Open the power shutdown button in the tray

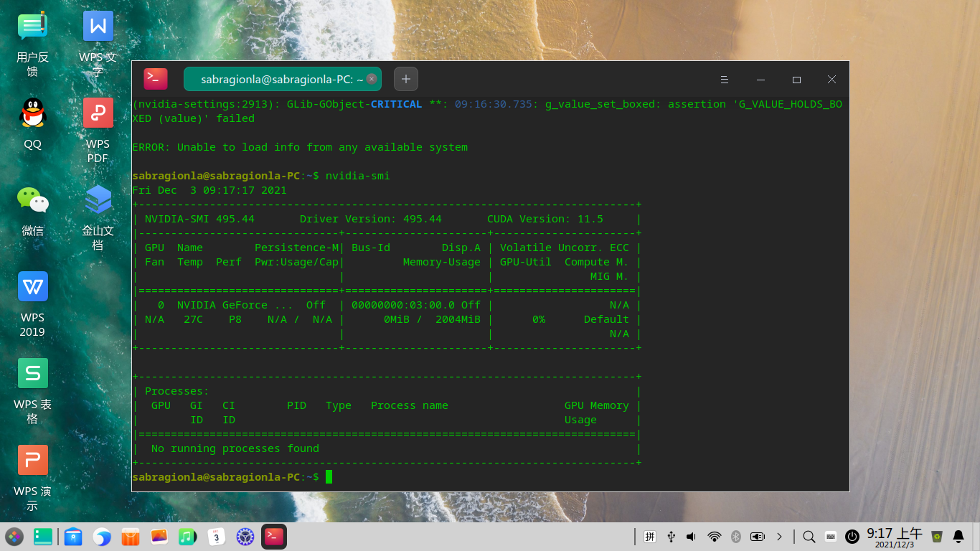click(x=852, y=537)
